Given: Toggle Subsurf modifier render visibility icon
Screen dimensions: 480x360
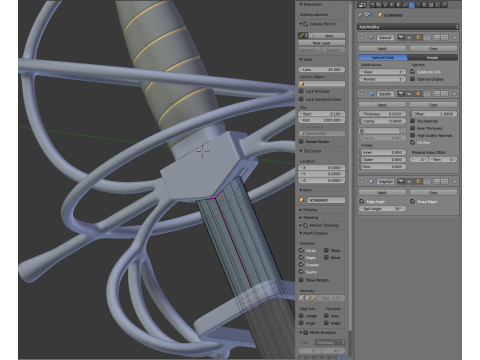Looking at the screenshot, I should 401,37.
